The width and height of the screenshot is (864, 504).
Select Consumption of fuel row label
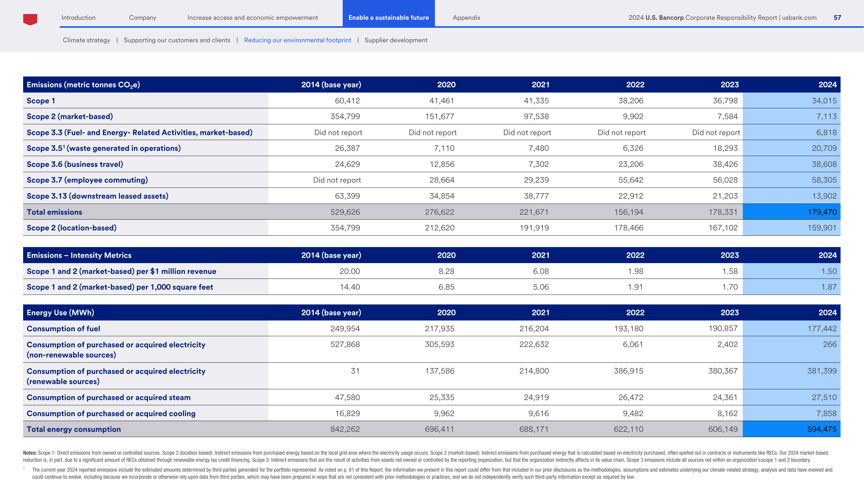pos(64,328)
